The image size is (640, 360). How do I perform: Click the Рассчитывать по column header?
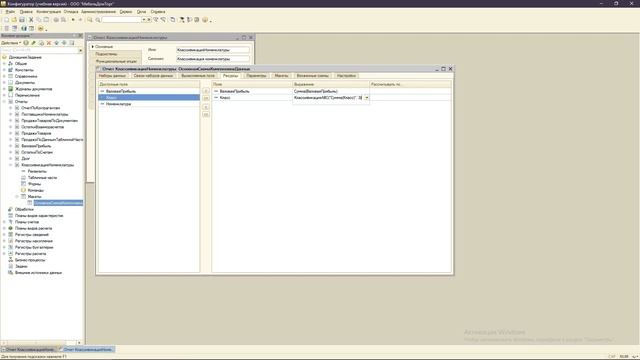coord(410,84)
